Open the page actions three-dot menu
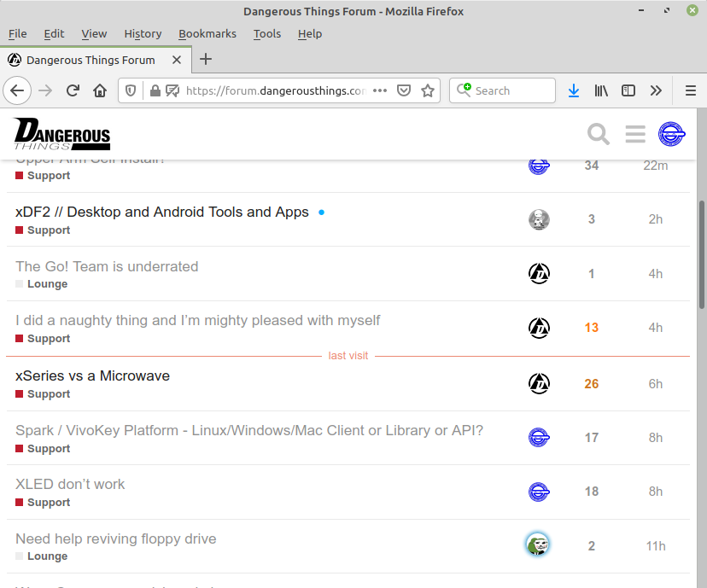Screen dimensions: 707x588 pyautogui.click(x=380, y=90)
